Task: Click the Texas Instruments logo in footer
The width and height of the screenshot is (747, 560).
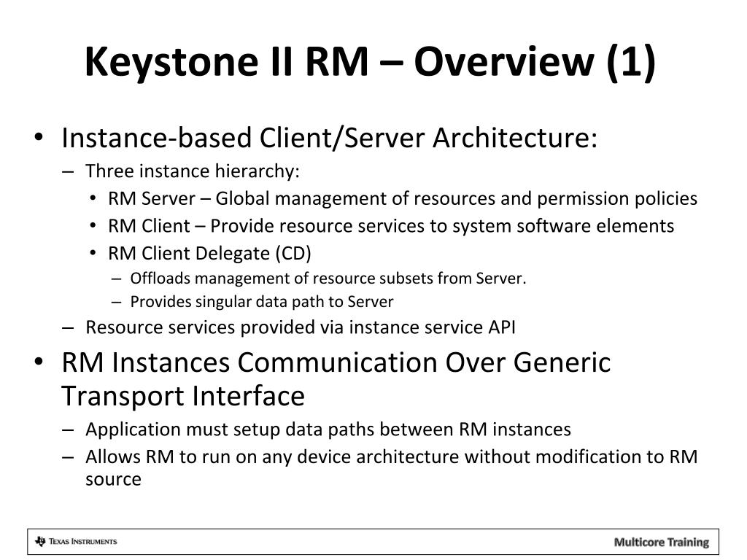Action: [x=76, y=542]
